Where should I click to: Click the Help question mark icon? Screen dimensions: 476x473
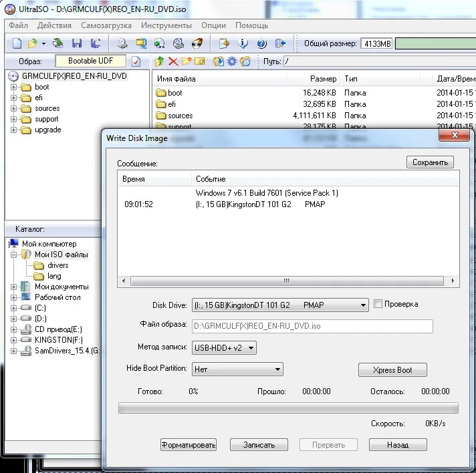(261, 43)
